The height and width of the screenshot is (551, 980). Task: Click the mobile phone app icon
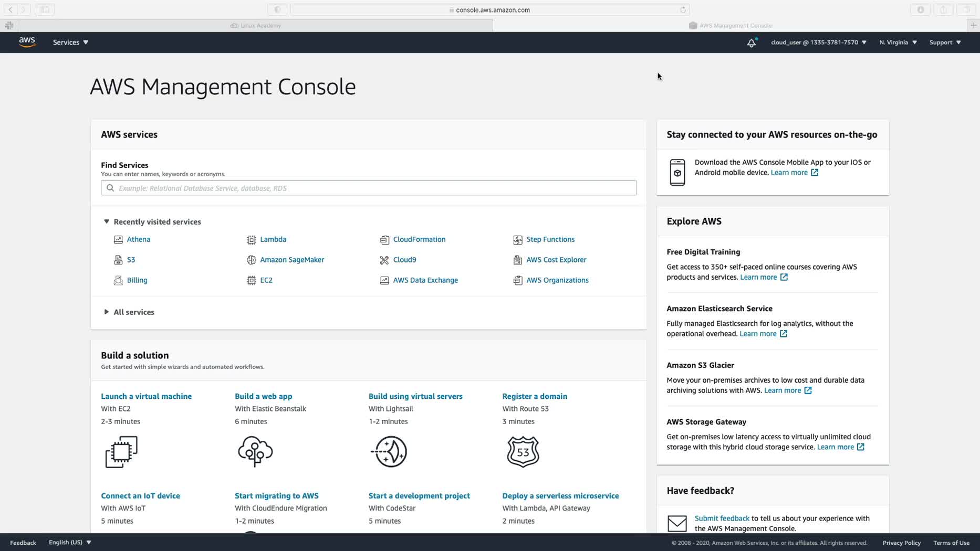tap(677, 172)
